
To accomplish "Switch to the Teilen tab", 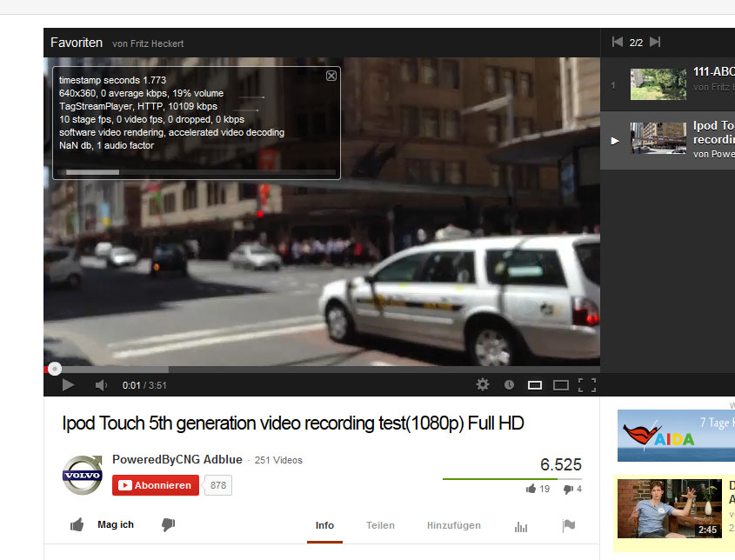I will pos(380,525).
